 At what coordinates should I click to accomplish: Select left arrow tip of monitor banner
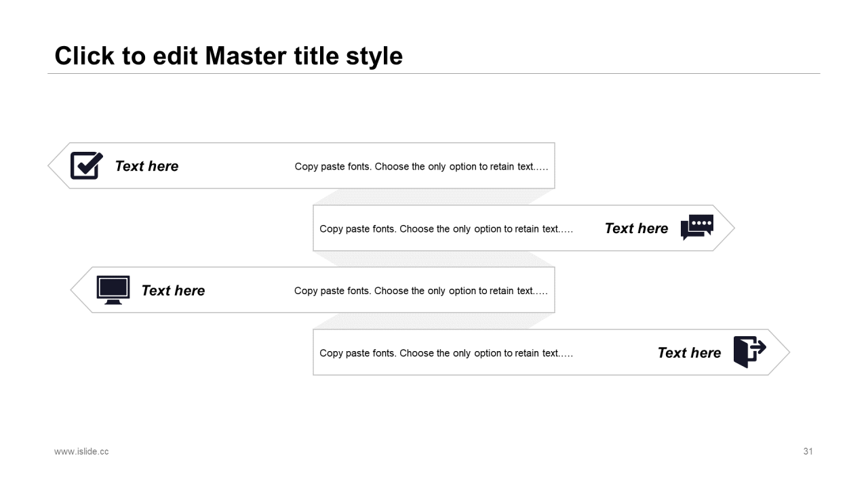79,290
